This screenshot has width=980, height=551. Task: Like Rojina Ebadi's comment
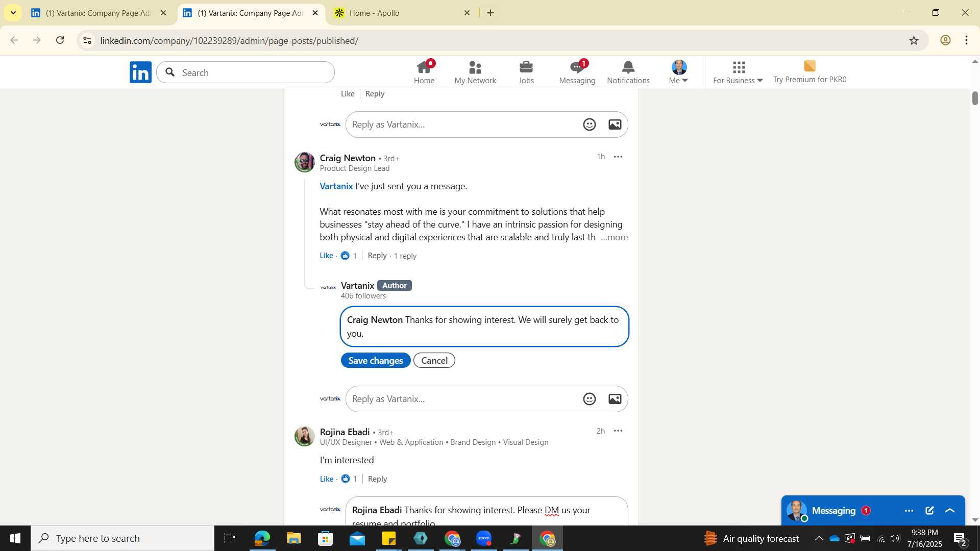(x=327, y=479)
